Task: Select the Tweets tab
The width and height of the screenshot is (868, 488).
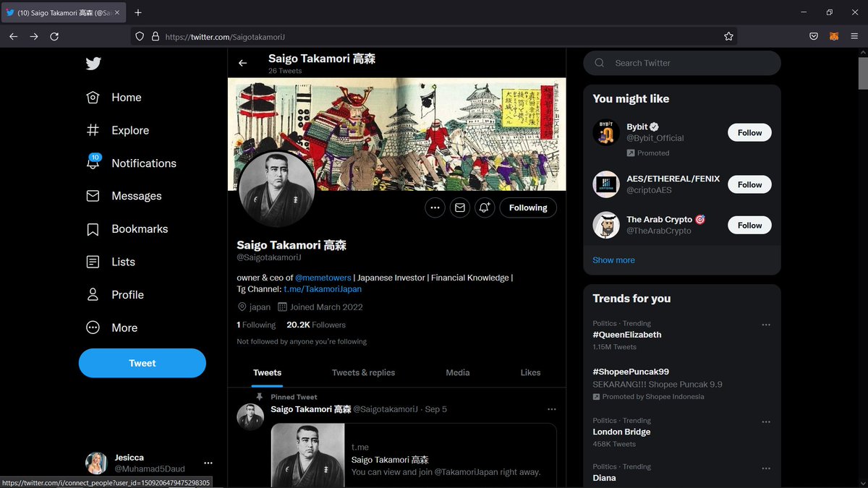Action: (x=268, y=372)
